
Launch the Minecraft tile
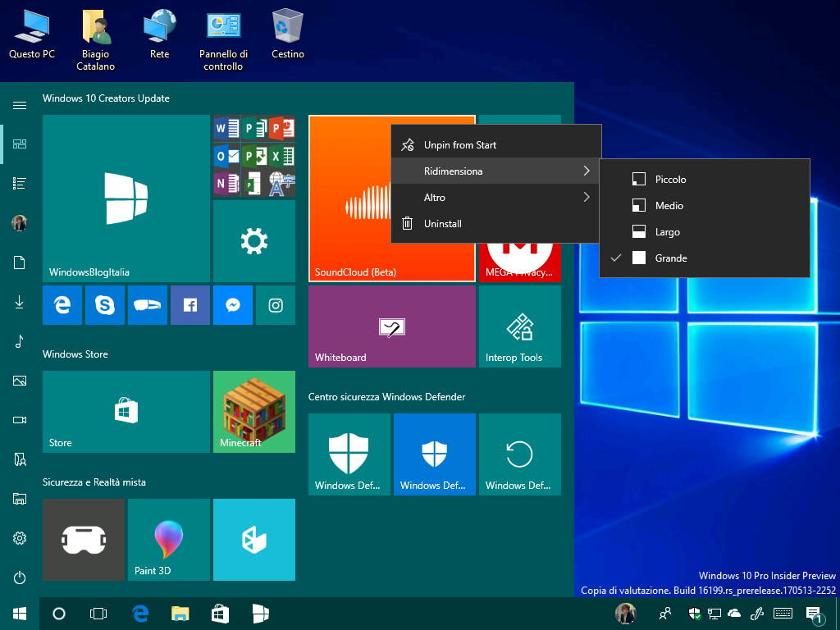point(254,412)
